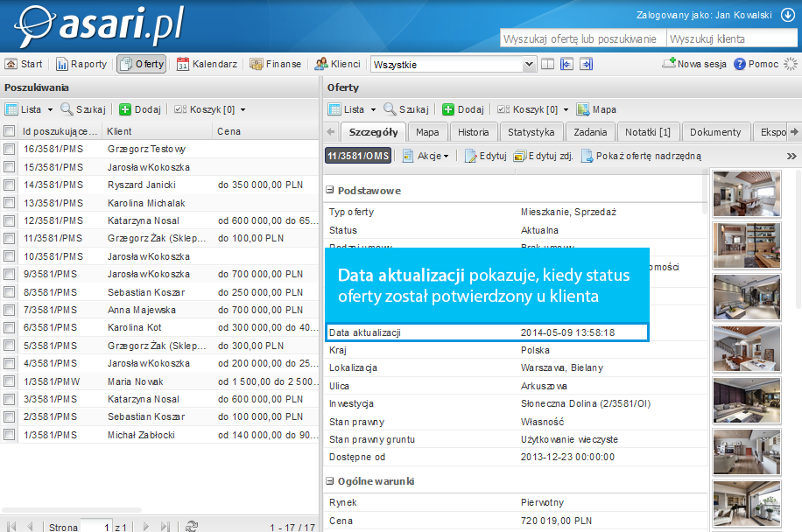Open the Pomoc help link

click(x=756, y=65)
